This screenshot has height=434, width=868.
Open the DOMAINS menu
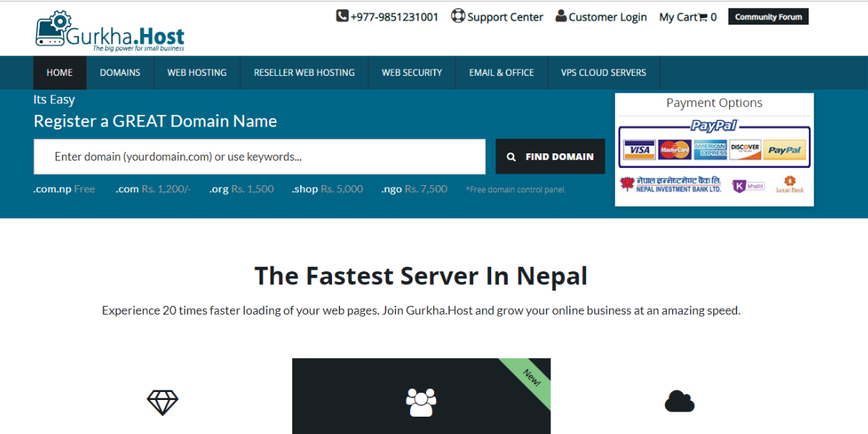(x=120, y=72)
